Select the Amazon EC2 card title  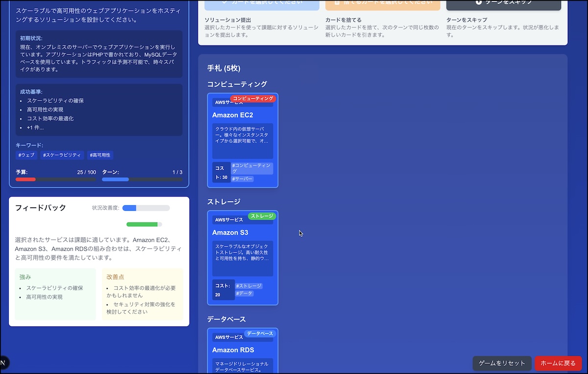point(233,115)
